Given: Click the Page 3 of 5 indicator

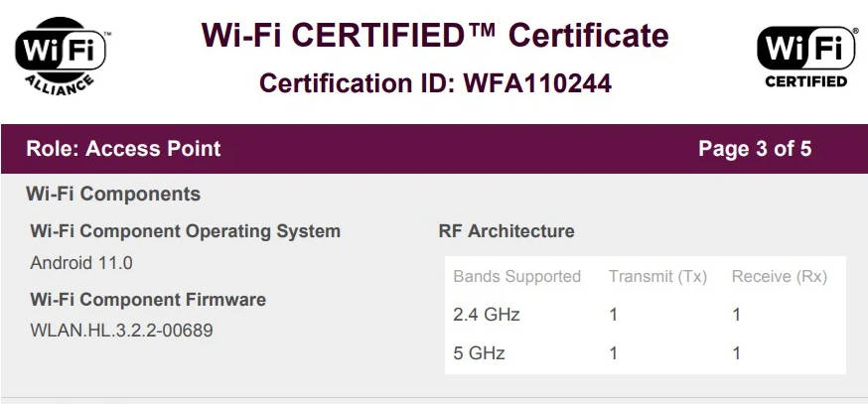Looking at the screenshot, I should 755,149.
